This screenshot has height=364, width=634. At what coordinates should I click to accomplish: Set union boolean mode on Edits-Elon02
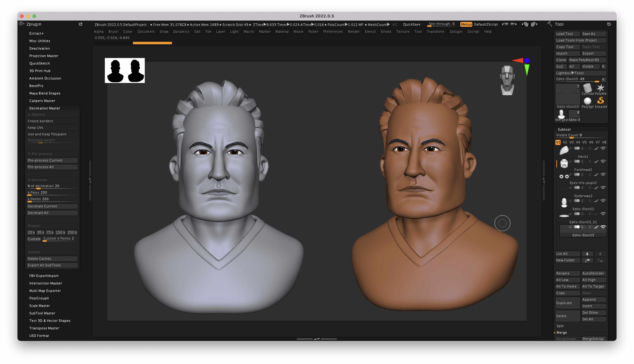pos(577,201)
